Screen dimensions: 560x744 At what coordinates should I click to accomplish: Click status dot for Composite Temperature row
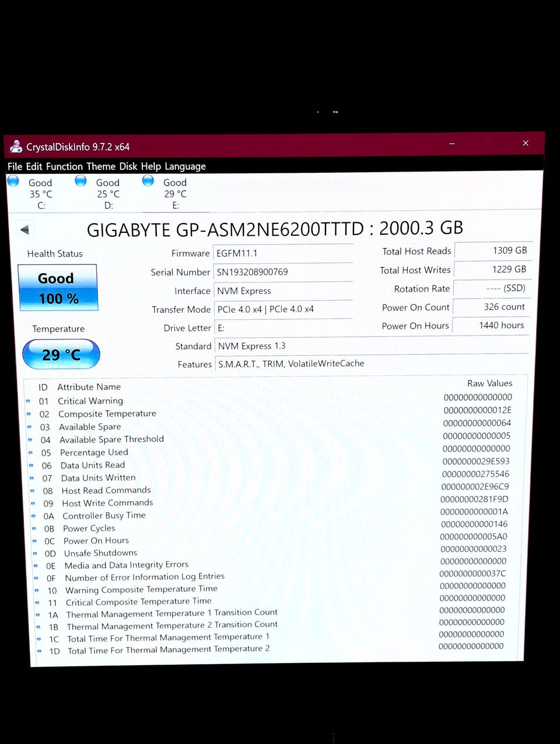coord(29,414)
